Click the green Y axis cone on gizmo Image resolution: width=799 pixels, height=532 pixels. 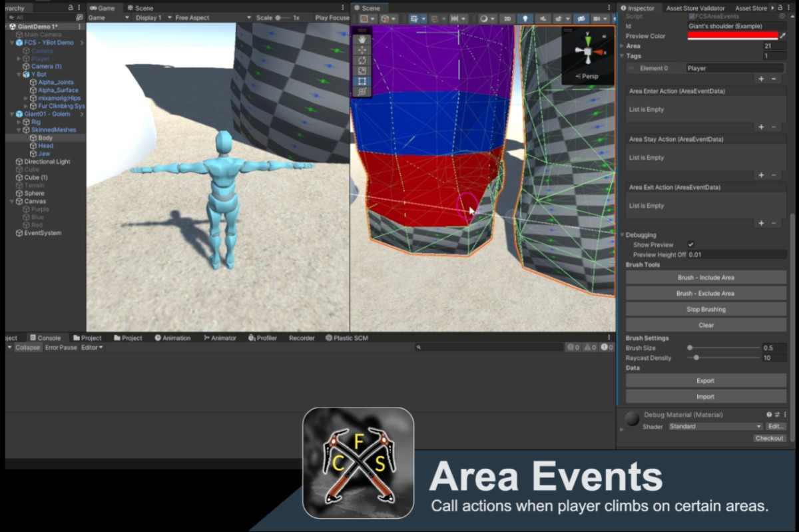pyautogui.click(x=587, y=41)
